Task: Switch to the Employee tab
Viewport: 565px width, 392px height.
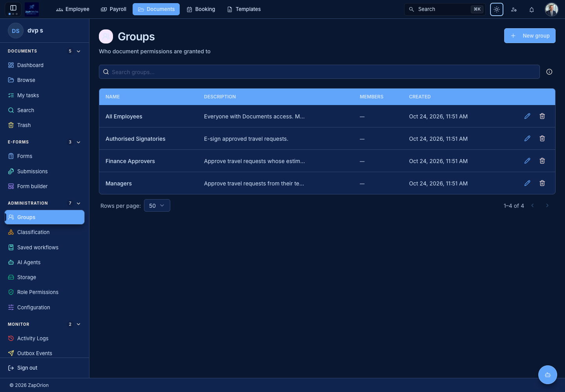Action: click(73, 9)
